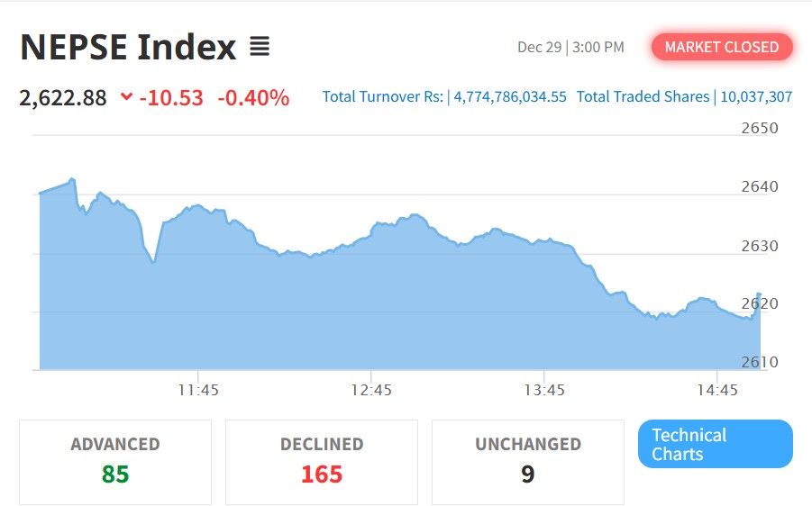
Task: Click the Technical Charts button
Action: [x=715, y=444]
